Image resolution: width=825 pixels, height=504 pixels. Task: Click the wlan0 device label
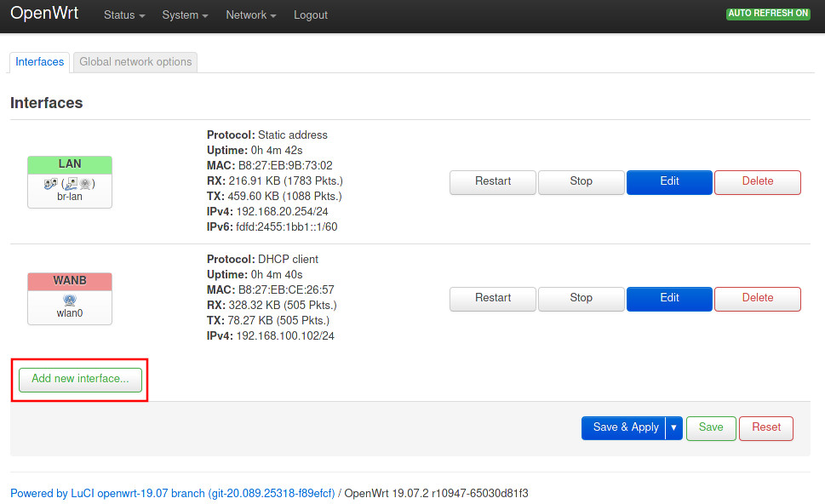[70, 313]
